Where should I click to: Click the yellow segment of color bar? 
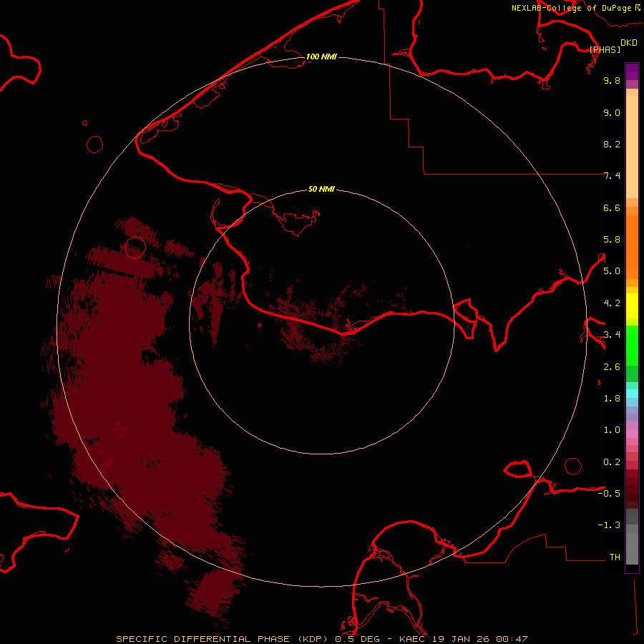pyautogui.click(x=632, y=306)
